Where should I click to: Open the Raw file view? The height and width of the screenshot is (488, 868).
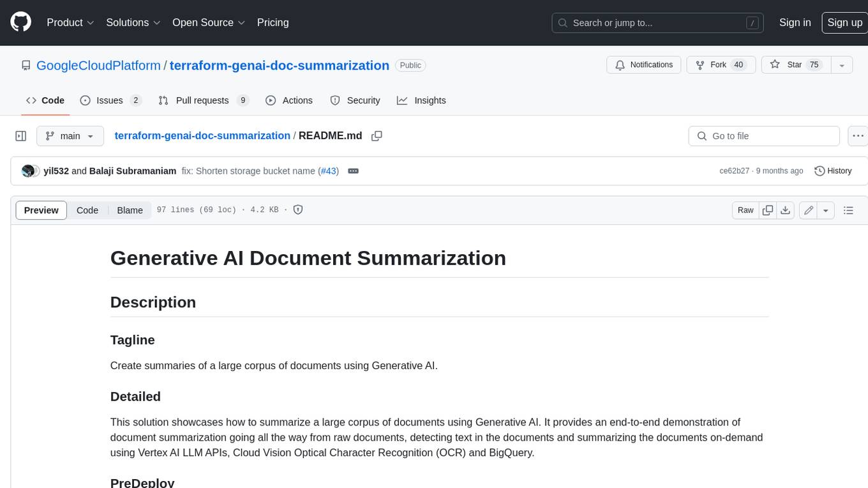745,210
